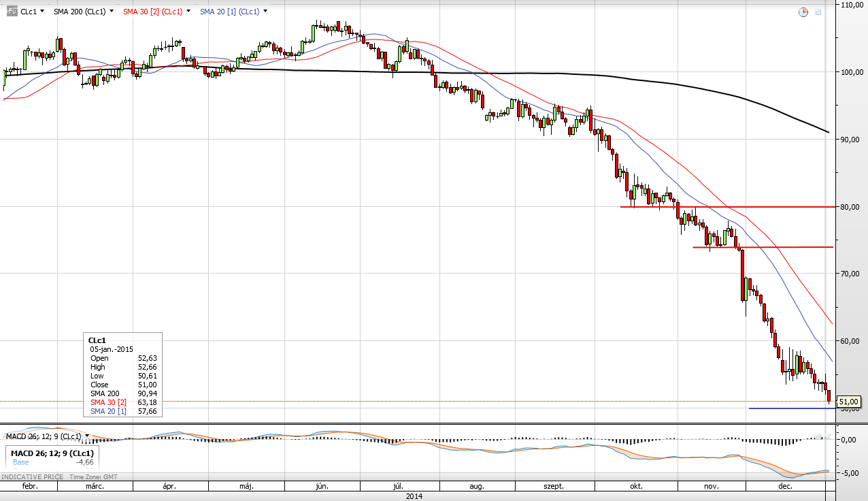The image size is (868, 501).
Task: Click the 70,00 price axis label
Action: click(852, 274)
